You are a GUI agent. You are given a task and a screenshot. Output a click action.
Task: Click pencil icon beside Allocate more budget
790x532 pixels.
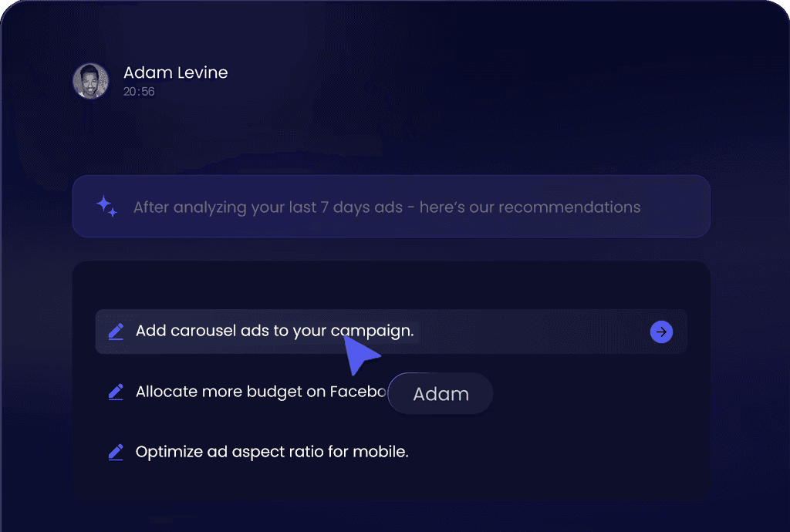tap(116, 392)
